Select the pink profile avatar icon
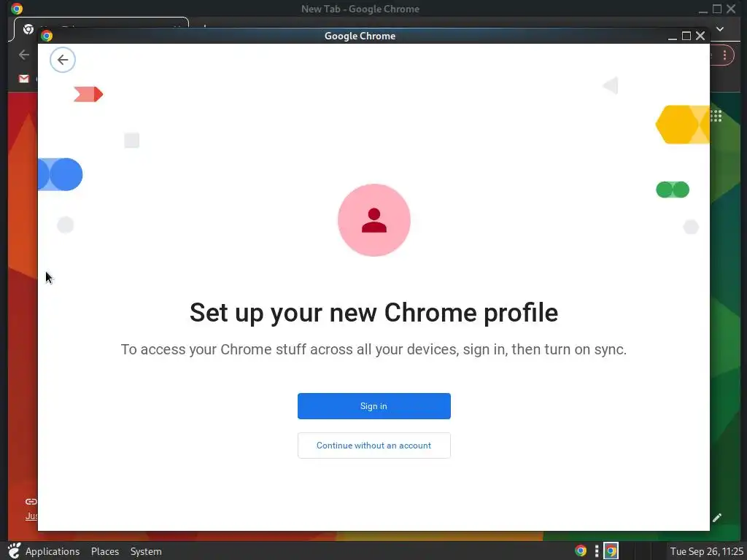Image resolution: width=747 pixels, height=560 pixels. click(x=374, y=220)
